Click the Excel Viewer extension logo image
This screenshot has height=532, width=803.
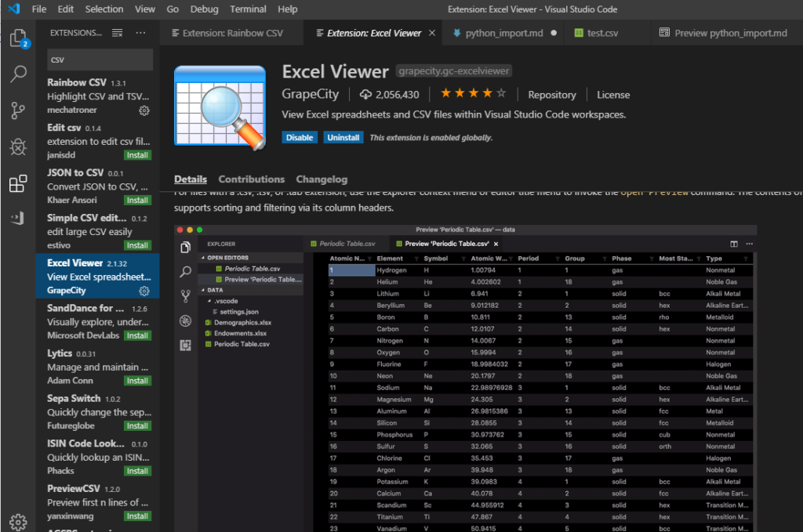tap(220, 107)
